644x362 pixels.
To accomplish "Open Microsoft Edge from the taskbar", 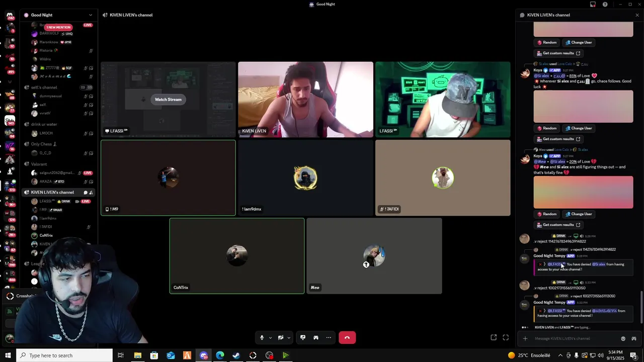I will click(220, 355).
